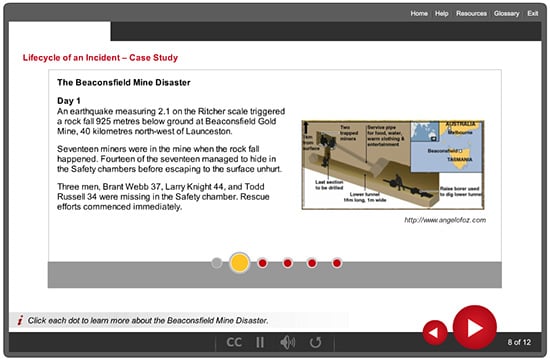Mute audio with the speaker icon
This screenshot has width=550, height=362.
(288, 342)
